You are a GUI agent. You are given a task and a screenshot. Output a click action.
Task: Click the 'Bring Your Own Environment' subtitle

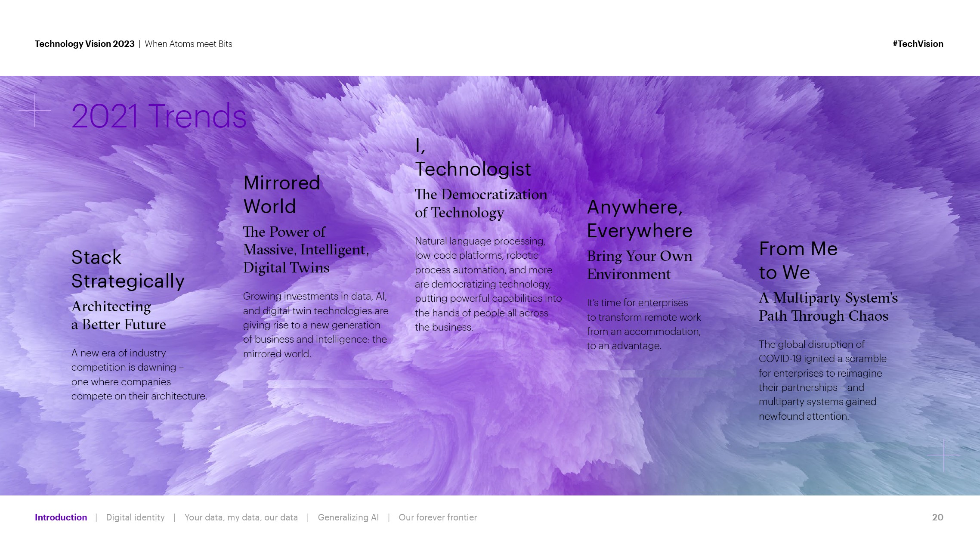[640, 265]
